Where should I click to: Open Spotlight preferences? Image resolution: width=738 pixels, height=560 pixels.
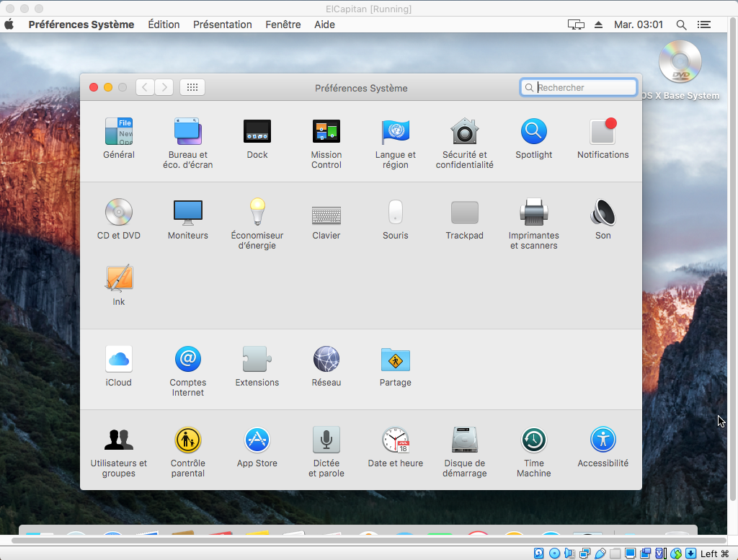point(534,138)
